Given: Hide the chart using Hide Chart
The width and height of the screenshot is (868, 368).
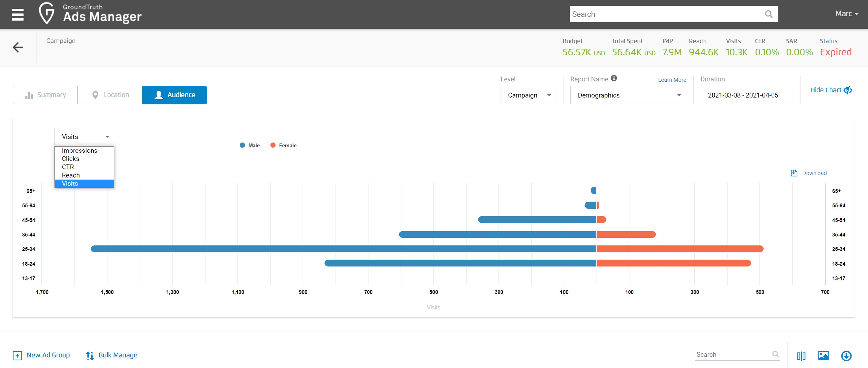Looking at the screenshot, I should pyautogui.click(x=831, y=90).
